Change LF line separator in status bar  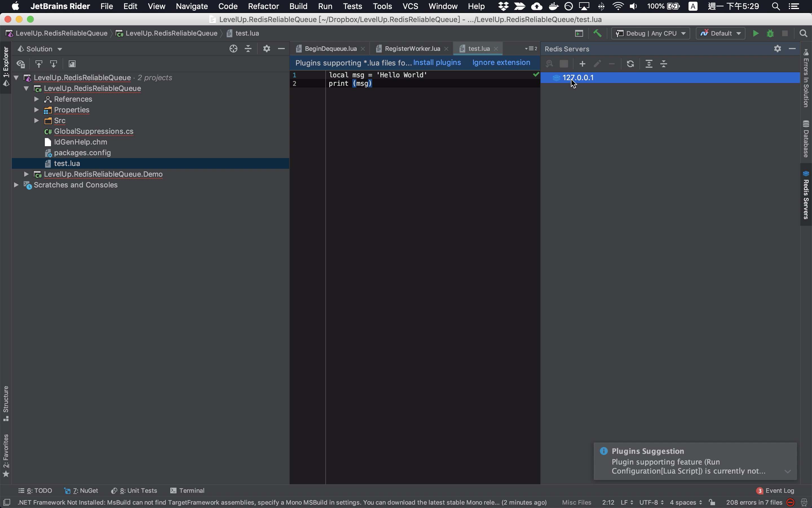(626, 502)
